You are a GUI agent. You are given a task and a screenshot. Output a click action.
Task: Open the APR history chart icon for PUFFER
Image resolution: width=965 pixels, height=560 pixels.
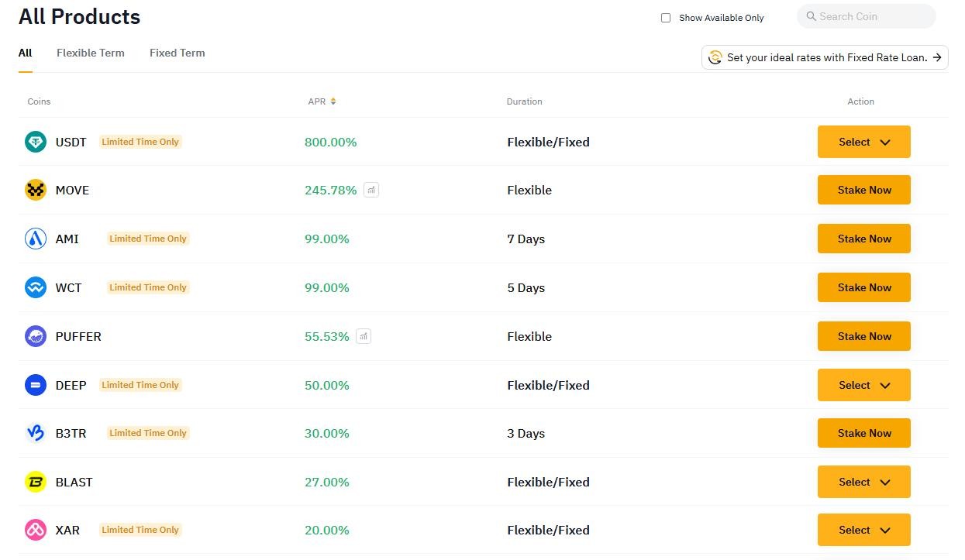[x=364, y=336]
